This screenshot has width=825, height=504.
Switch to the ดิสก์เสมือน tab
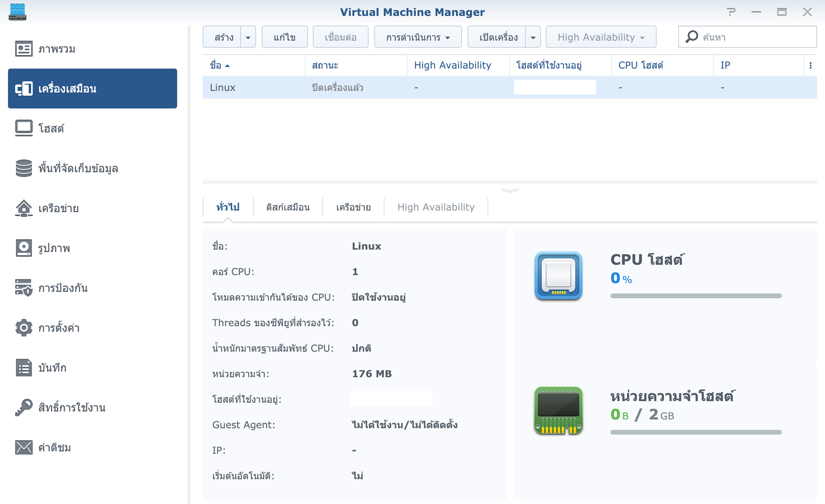288,207
